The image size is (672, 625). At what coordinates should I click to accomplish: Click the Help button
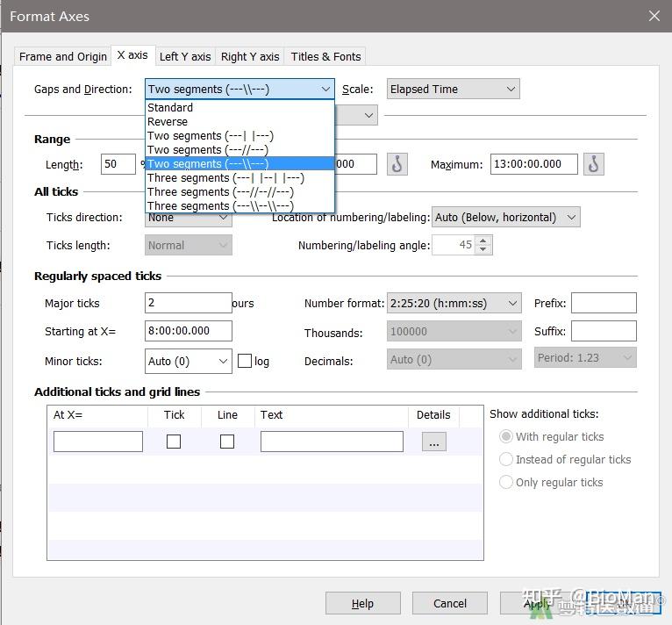[362, 603]
